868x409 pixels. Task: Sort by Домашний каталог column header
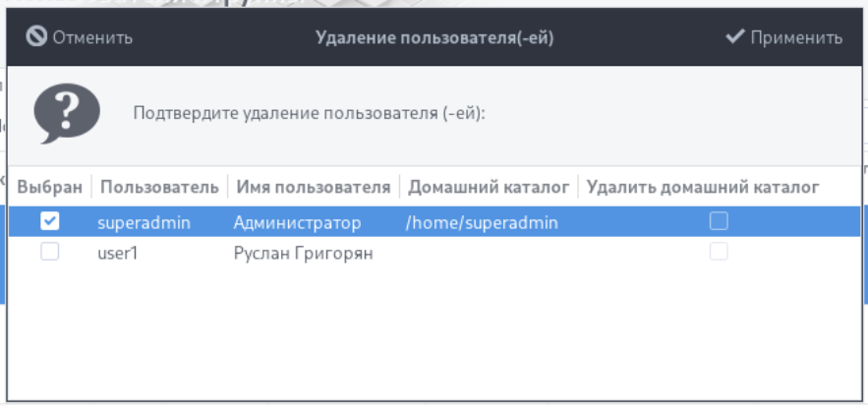[x=489, y=187]
